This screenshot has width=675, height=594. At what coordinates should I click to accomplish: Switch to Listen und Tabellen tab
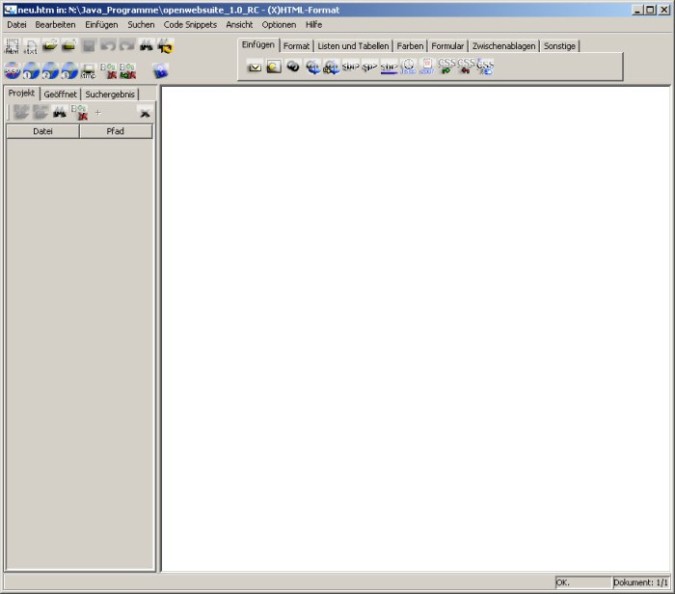[x=353, y=46]
